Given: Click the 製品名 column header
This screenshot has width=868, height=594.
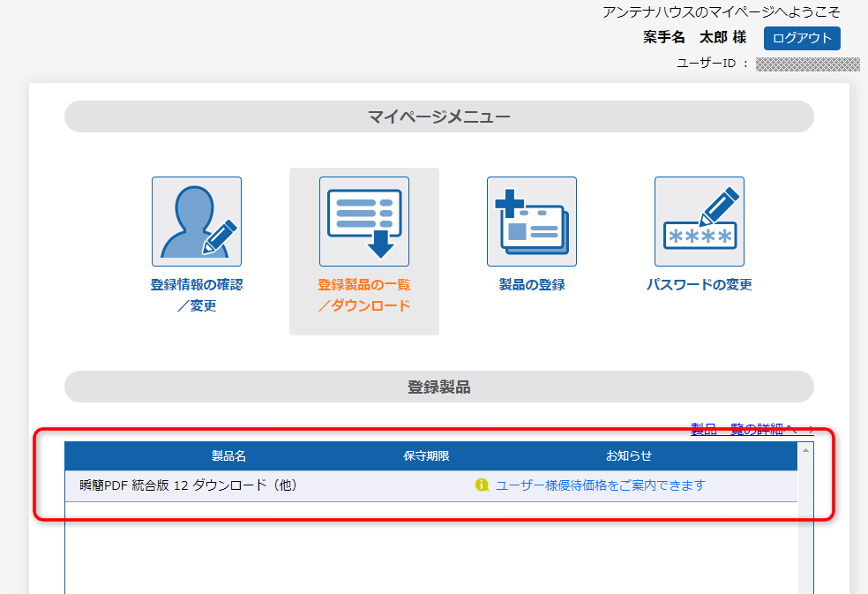Looking at the screenshot, I should coord(228,456).
